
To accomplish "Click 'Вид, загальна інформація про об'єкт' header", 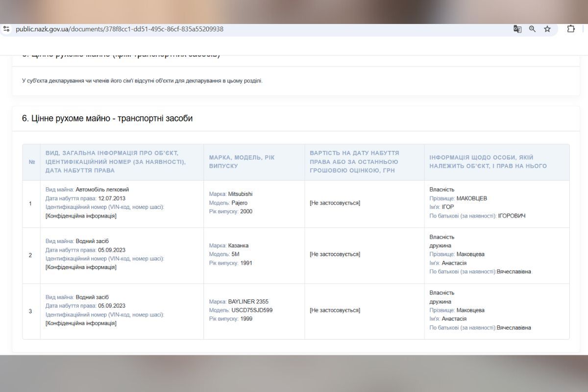I will [x=116, y=162].
